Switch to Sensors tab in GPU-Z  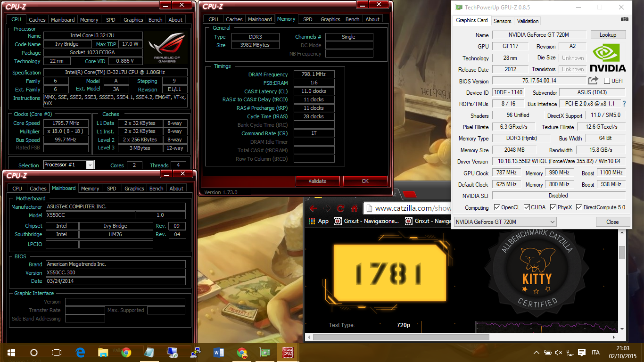point(502,21)
